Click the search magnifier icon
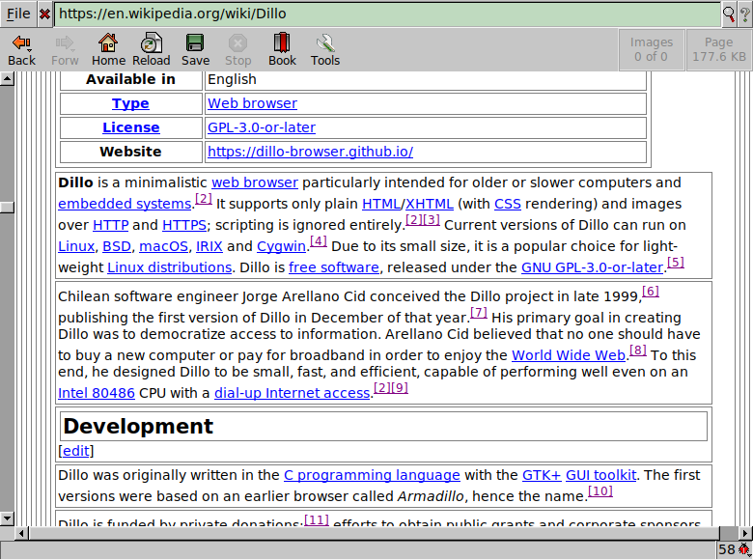The image size is (753, 560). pyautogui.click(x=729, y=14)
